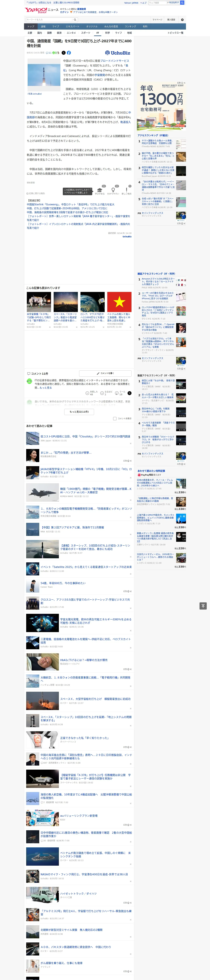Open the Cloudsky low-cost GPU article
Viewport: 210px width, 980px height.
(85, 437)
